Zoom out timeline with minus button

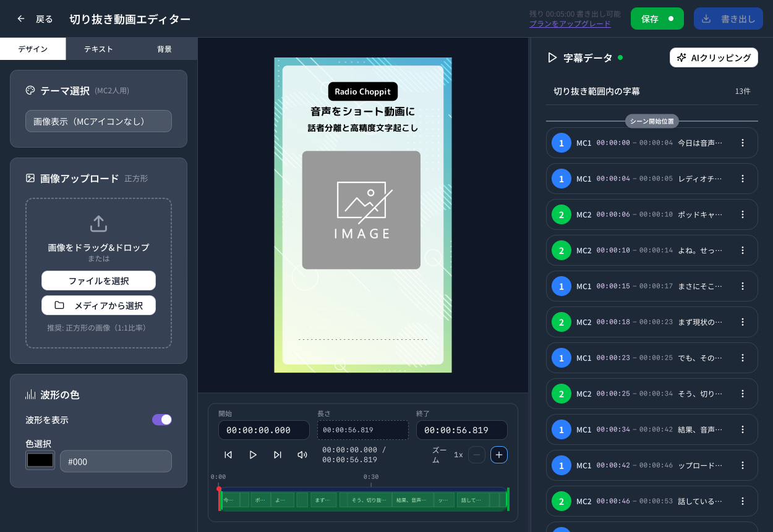click(477, 455)
